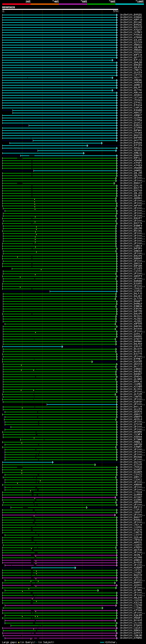
Task: Click the green ~80% identity legend segment
Action: click(x=101, y=4)
